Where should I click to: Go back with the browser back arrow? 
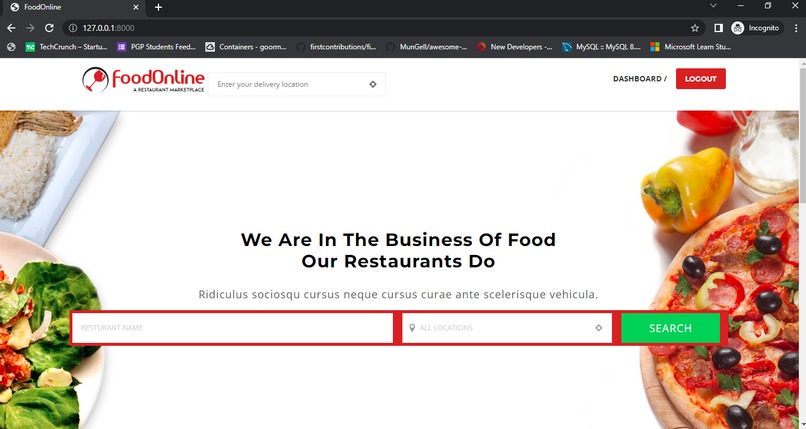(11, 28)
